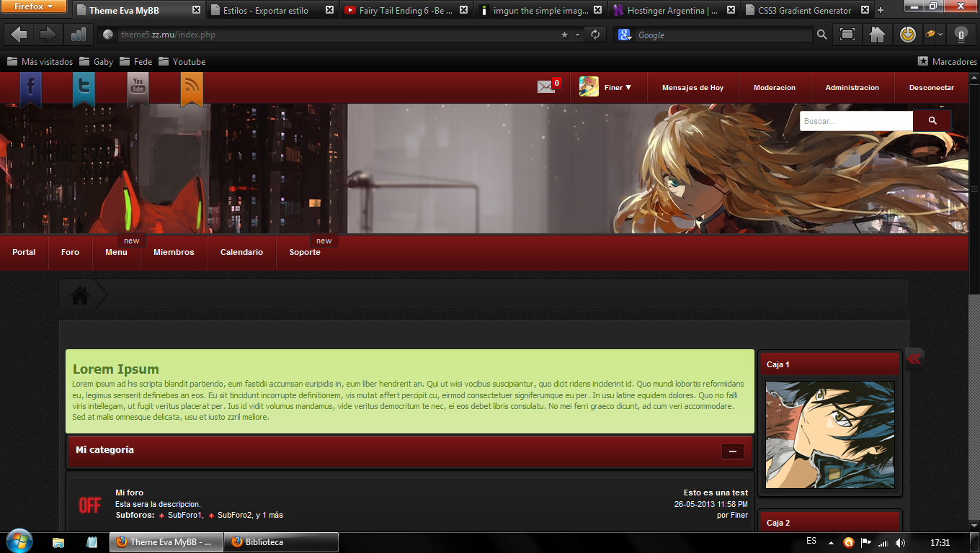Click the OFF forum status icon
The image size is (980, 553).
tap(89, 505)
